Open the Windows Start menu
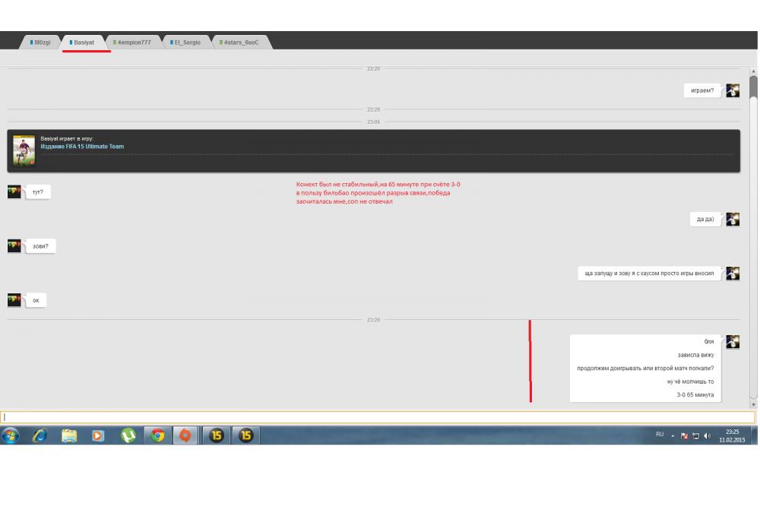Viewport: 760px width, 532px height. 10,435
